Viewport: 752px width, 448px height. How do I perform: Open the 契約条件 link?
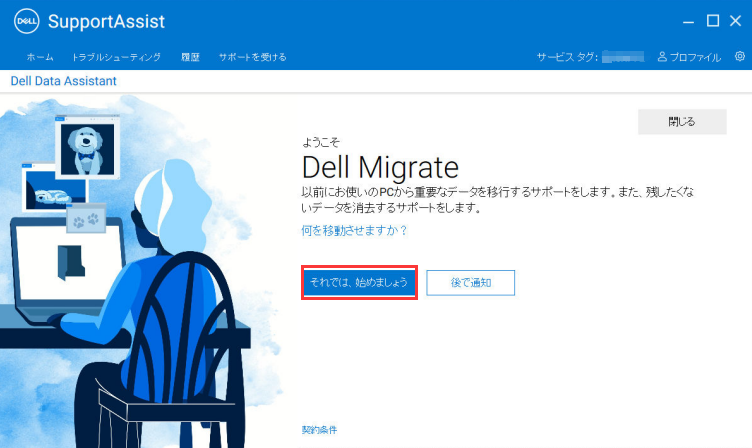319,430
